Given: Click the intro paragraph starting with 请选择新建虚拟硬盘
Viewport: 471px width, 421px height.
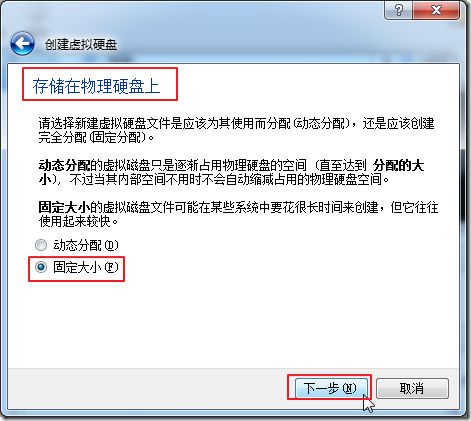Looking at the screenshot, I should click(x=236, y=130).
